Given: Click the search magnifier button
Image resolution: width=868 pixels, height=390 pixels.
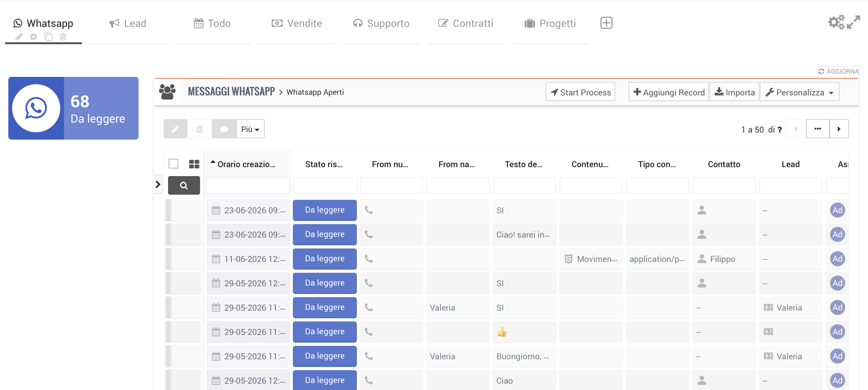Looking at the screenshot, I should (x=184, y=185).
